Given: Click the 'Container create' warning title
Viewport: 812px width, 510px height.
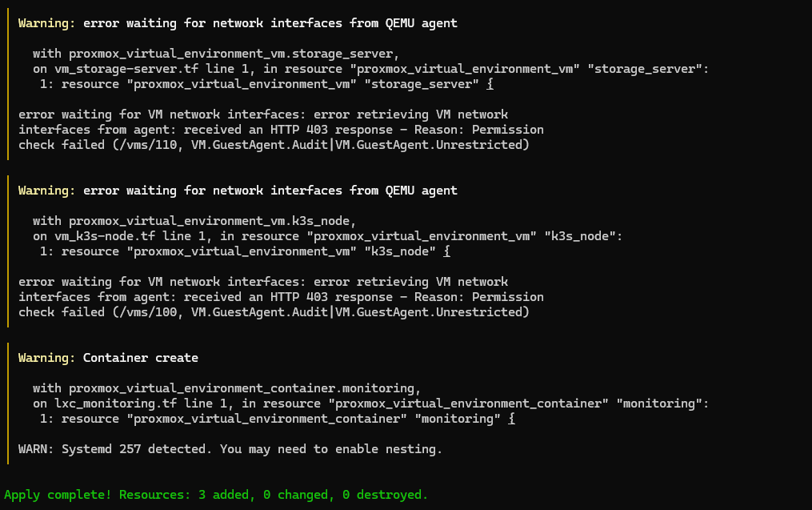Looking at the screenshot, I should pyautogui.click(x=141, y=358).
